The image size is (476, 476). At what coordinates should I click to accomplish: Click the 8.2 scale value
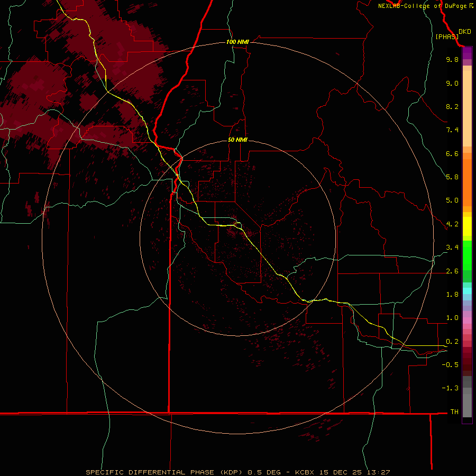[452, 106]
